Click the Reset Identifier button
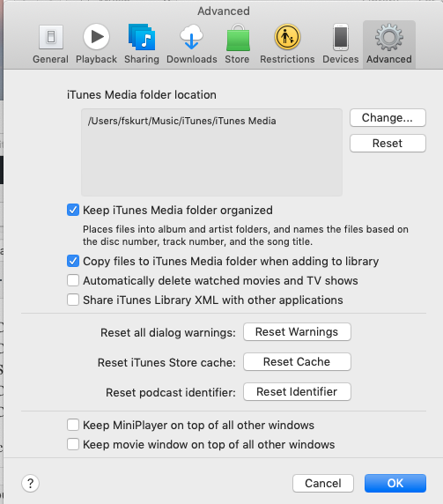The width and height of the screenshot is (443, 504). 297,391
